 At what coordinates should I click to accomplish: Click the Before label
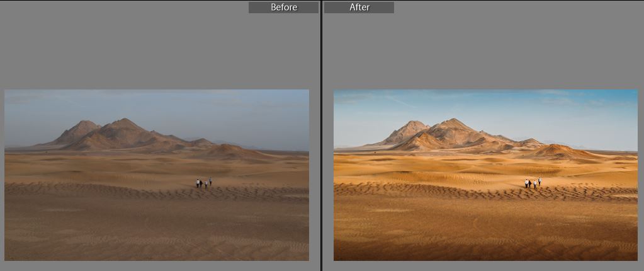pos(283,8)
